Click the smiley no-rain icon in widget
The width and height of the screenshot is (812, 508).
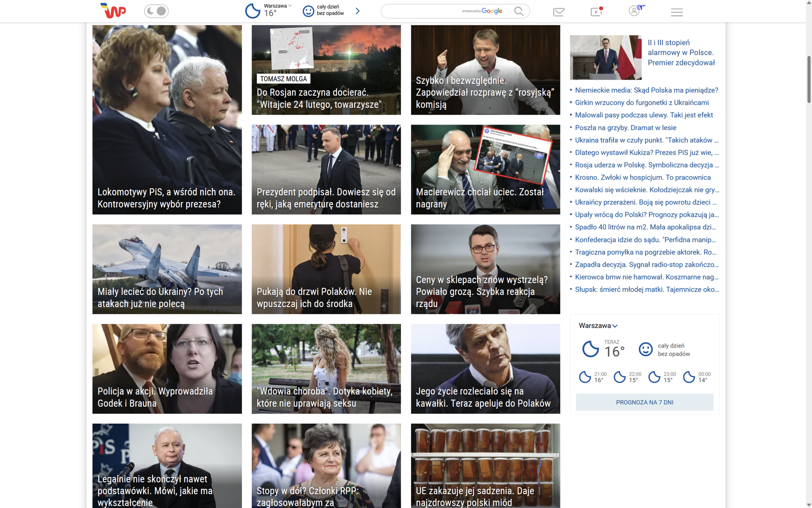pos(645,349)
